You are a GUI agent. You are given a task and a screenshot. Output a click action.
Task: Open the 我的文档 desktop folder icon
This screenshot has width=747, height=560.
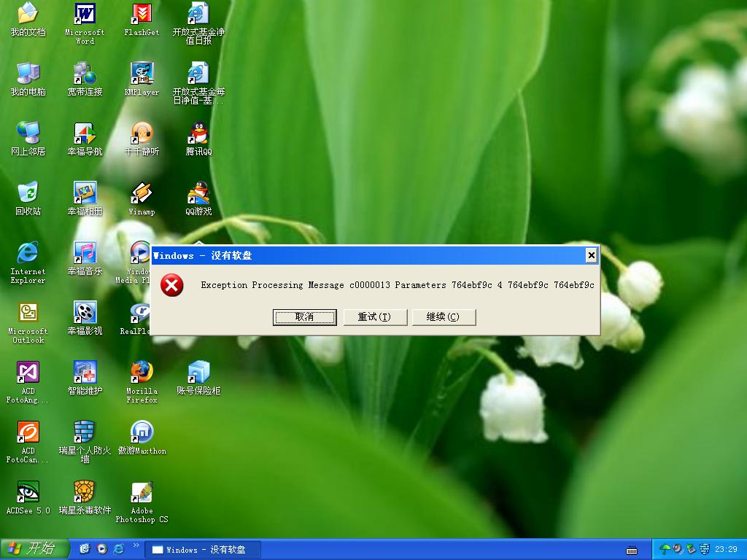pos(28,19)
